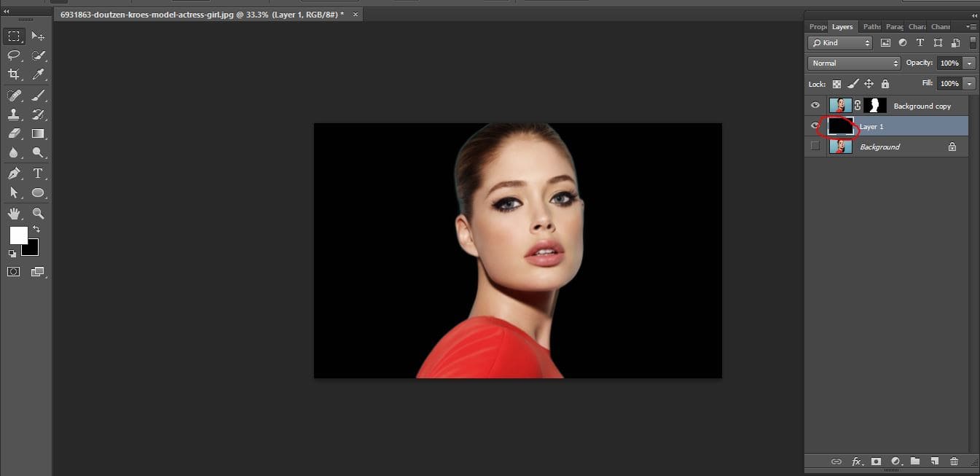Click the foreground color swatch
The width and height of the screenshot is (980, 476).
19,235
